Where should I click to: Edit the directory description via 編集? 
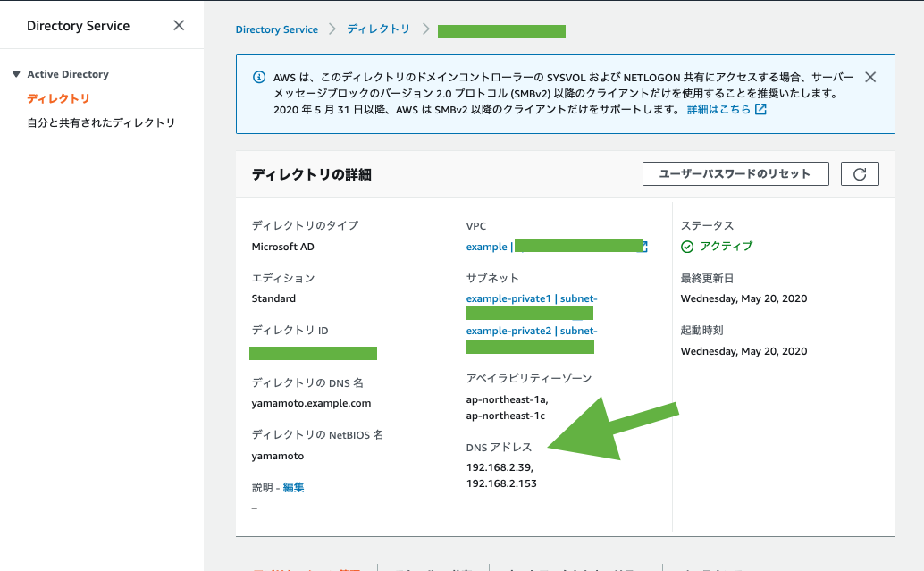(294, 487)
